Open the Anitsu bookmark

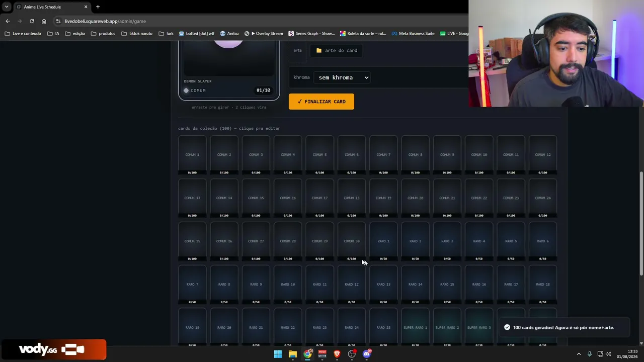point(229,34)
